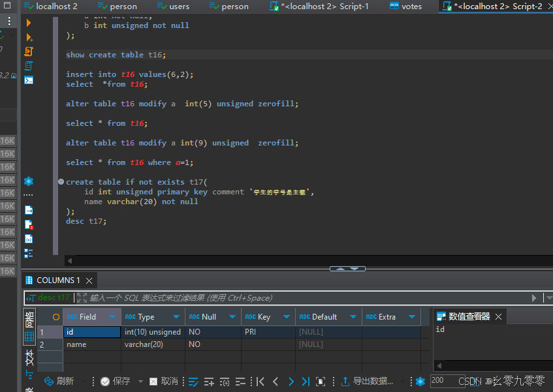This screenshot has width=553, height=392.
Task: Click the 'varchar(20)' Type cell
Action: pos(153,344)
